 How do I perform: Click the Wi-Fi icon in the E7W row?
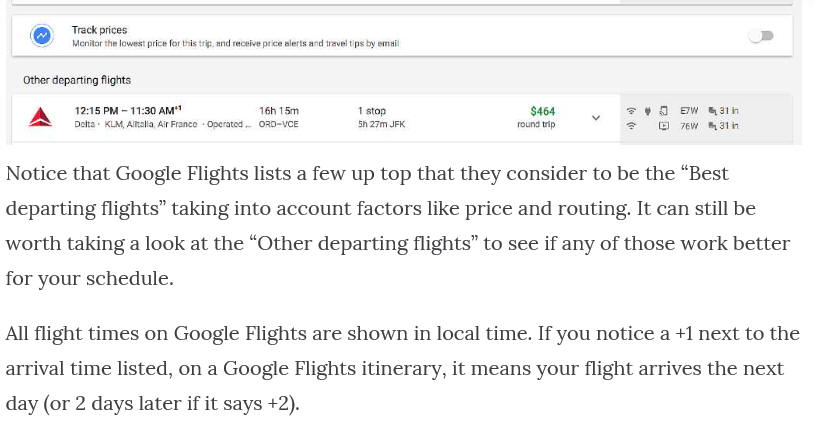pyautogui.click(x=631, y=111)
